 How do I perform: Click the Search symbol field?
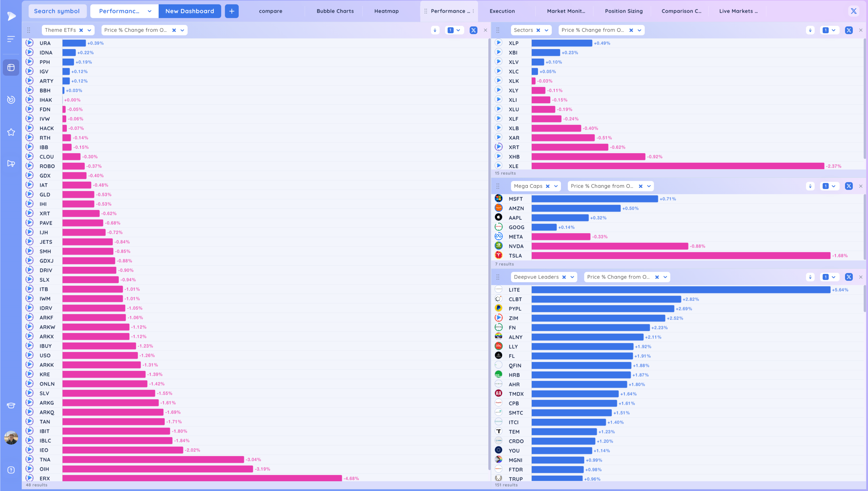(x=57, y=11)
